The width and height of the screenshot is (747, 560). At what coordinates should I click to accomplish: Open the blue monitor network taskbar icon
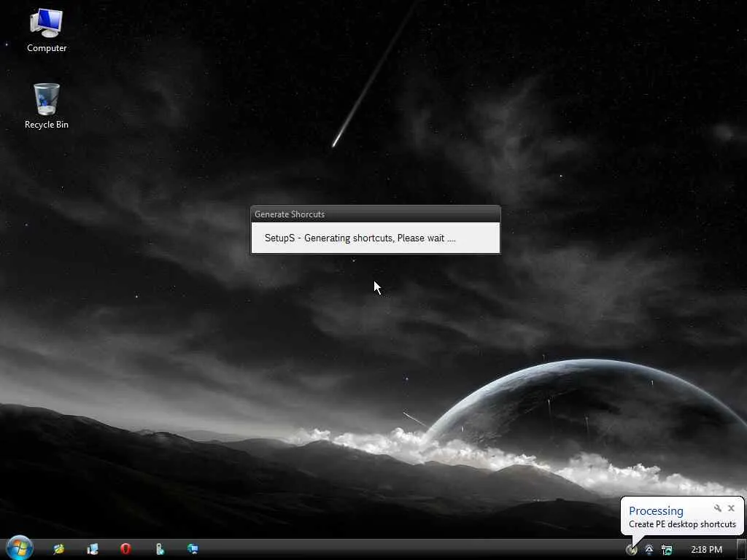[193, 549]
